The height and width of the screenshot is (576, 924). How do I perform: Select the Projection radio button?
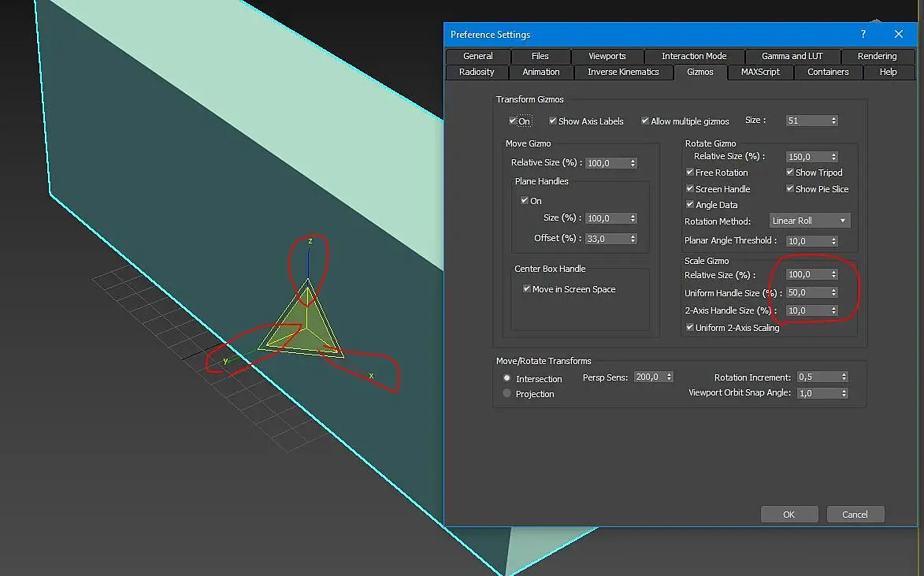(x=507, y=393)
